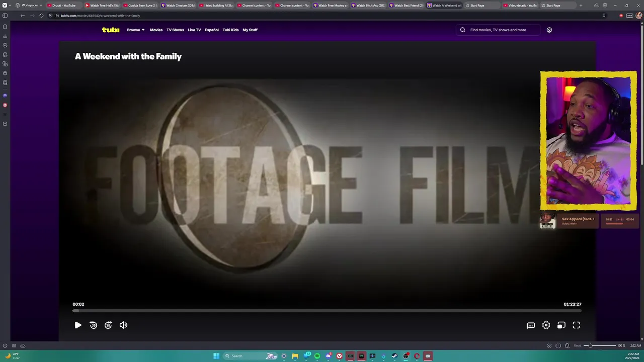The width and height of the screenshot is (644, 362).
Task: Open the weather widget on taskbar
Action: (x=12, y=356)
